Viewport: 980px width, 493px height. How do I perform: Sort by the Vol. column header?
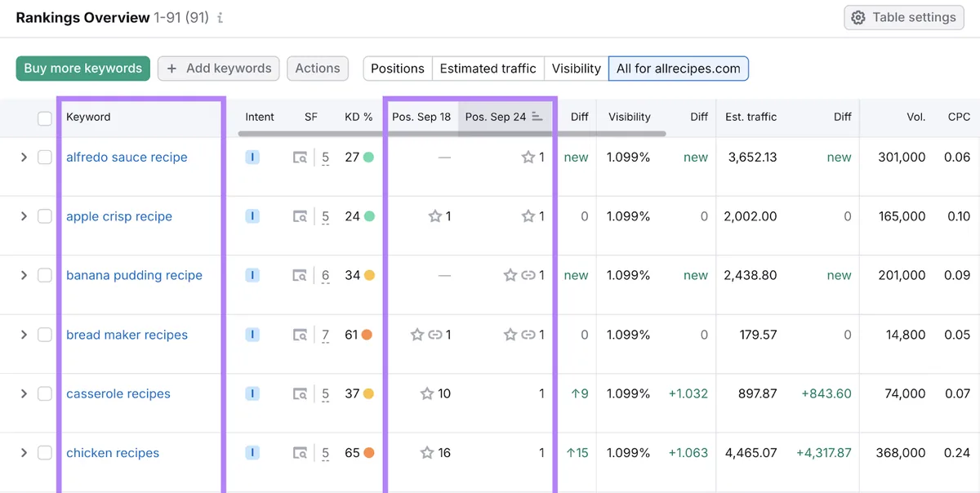point(915,117)
